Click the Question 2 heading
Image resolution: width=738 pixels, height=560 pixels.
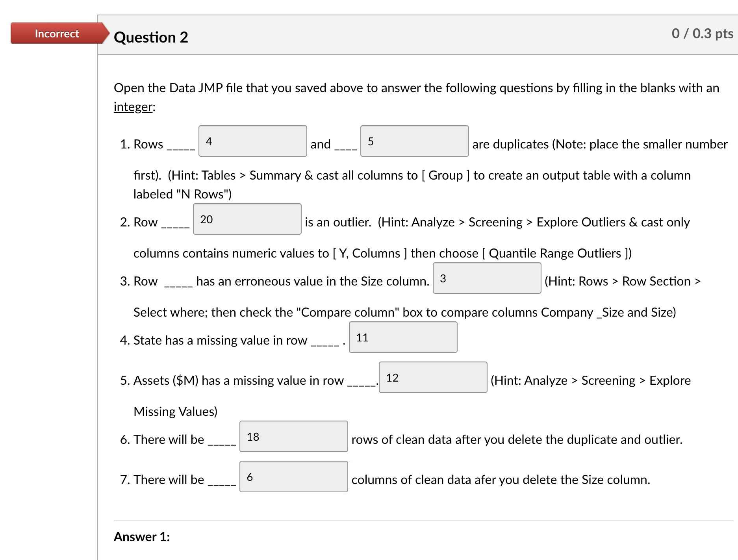pos(151,37)
